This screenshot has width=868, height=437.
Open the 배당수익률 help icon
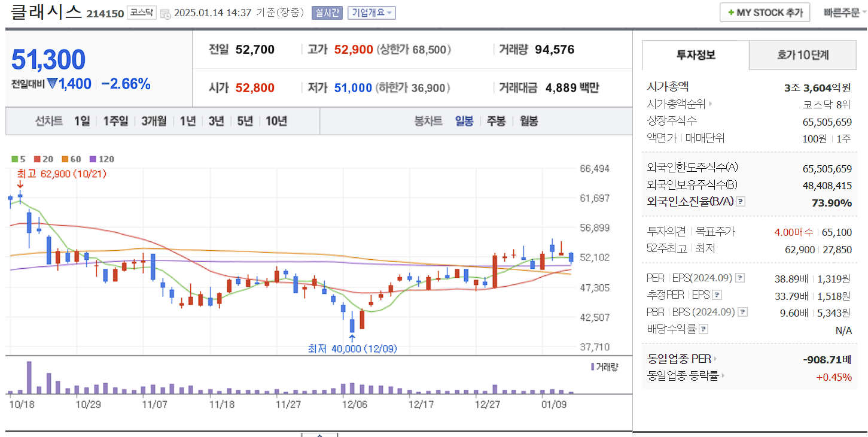click(x=703, y=327)
